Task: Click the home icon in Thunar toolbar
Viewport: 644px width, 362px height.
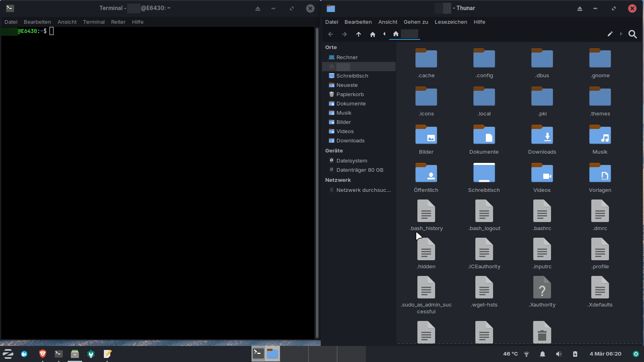Action: 372,34
